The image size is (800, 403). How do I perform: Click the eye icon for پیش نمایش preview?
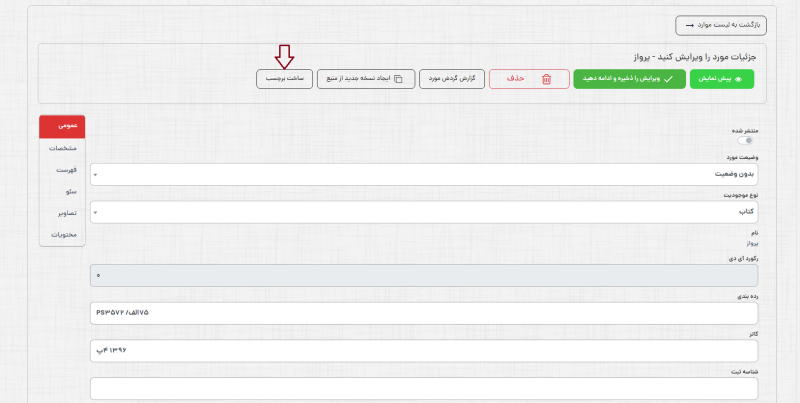[739, 79]
